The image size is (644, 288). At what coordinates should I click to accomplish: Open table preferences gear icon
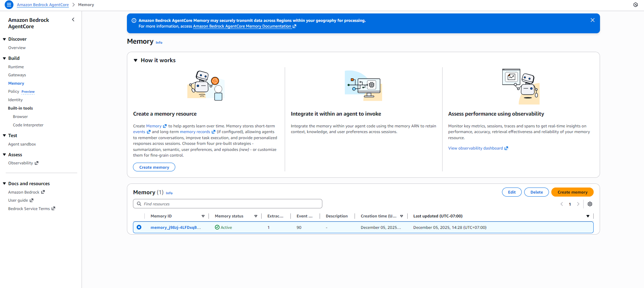[590, 204]
